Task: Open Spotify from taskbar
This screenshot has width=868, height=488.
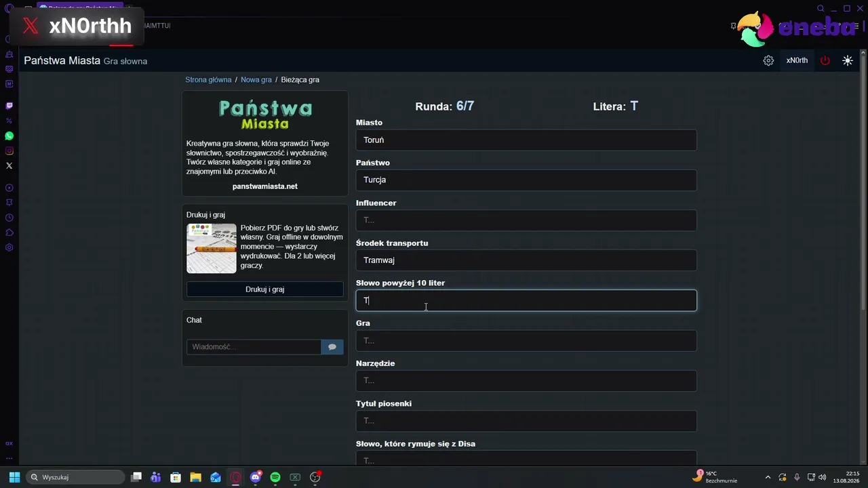Action: (x=275, y=477)
